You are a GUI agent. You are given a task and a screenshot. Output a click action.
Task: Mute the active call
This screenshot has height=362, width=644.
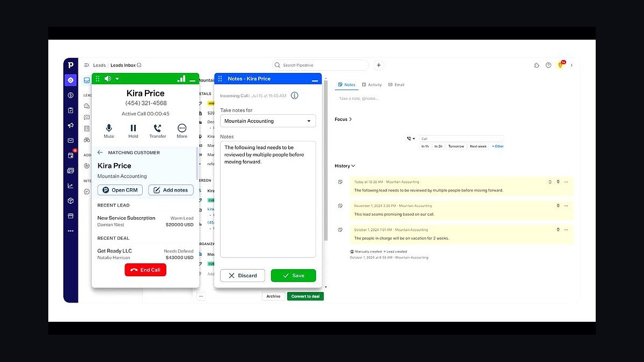(109, 131)
